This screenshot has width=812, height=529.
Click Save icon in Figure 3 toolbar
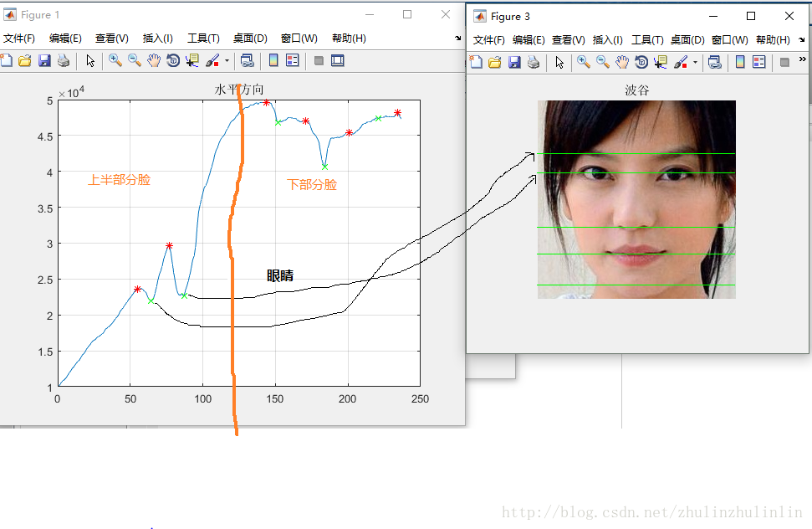514,63
